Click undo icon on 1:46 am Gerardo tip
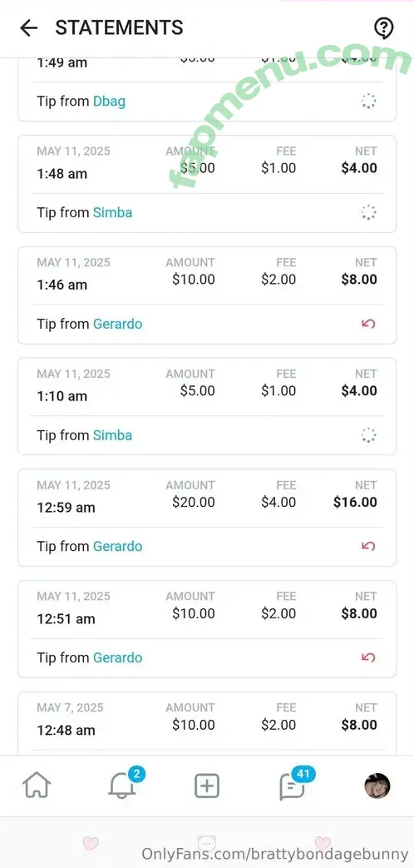Image resolution: width=414 pixels, height=868 pixels. coord(368,324)
